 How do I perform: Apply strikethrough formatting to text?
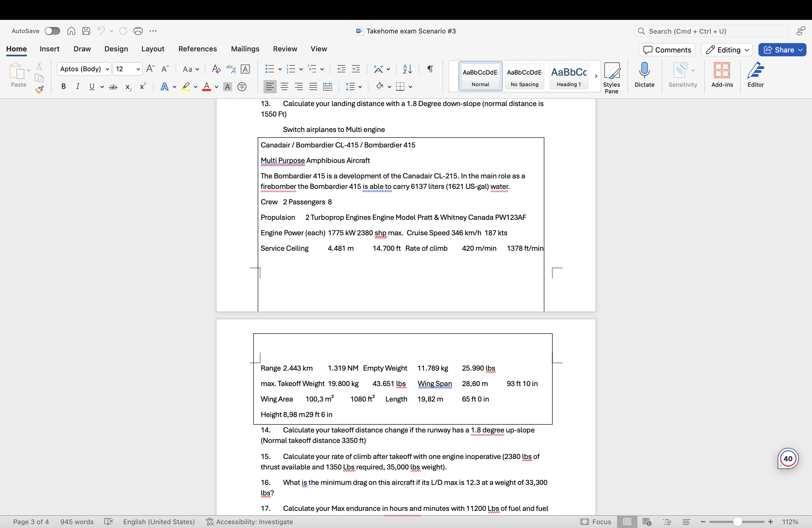coord(113,87)
